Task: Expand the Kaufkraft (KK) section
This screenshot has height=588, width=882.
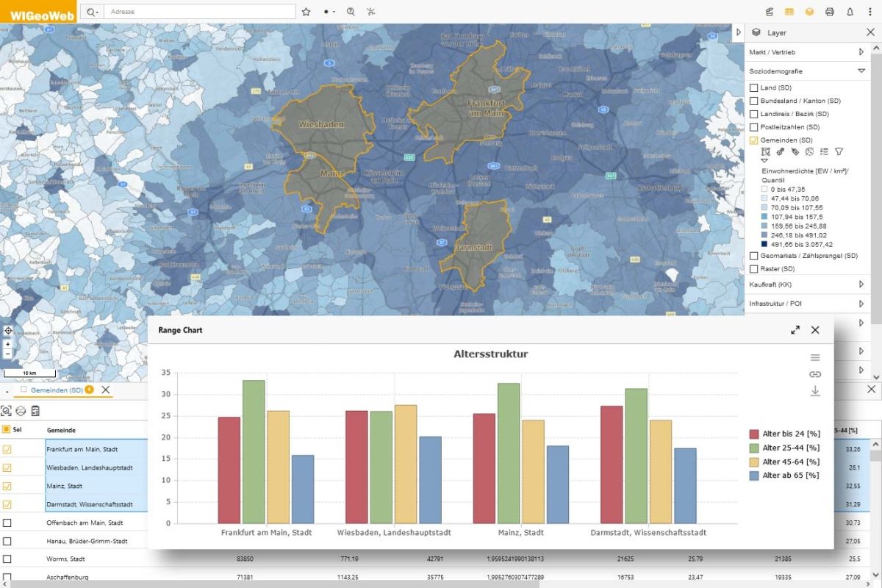Action: point(861,284)
